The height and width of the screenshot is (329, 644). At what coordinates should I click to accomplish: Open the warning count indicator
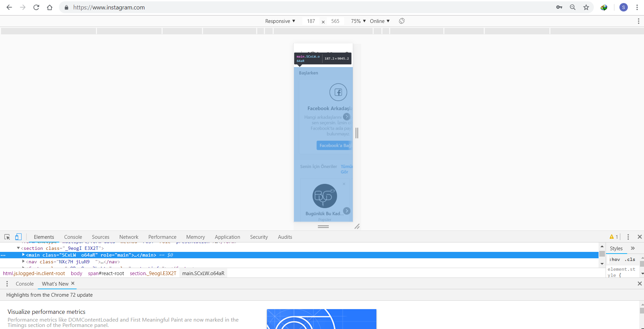(614, 237)
